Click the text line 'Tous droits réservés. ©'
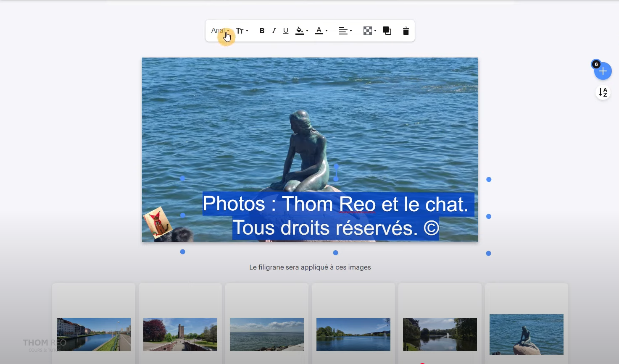 tap(336, 228)
